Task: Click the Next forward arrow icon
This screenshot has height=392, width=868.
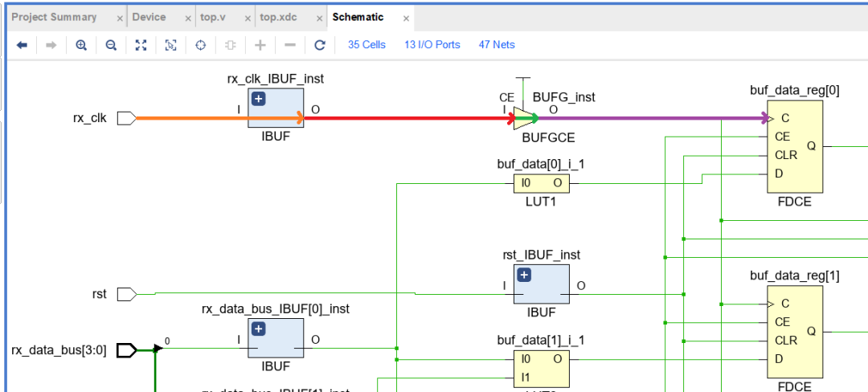Action: pyautogui.click(x=51, y=45)
